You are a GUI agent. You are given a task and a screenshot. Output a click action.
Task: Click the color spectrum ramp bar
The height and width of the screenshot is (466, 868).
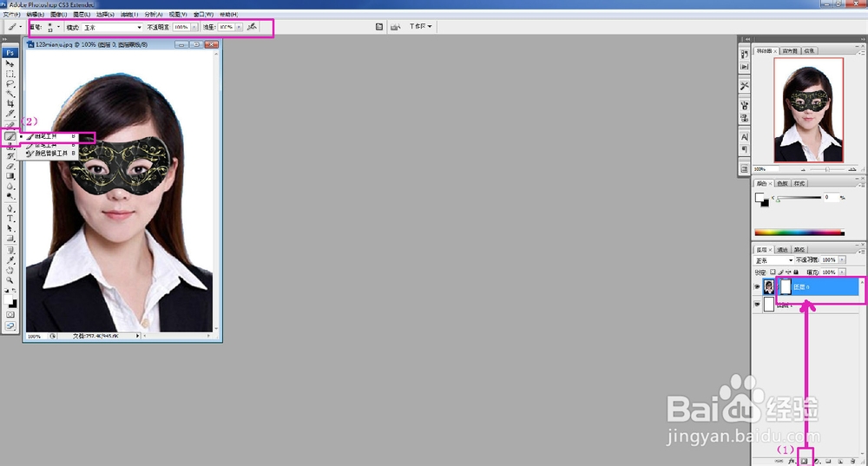[x=799, y=233]
